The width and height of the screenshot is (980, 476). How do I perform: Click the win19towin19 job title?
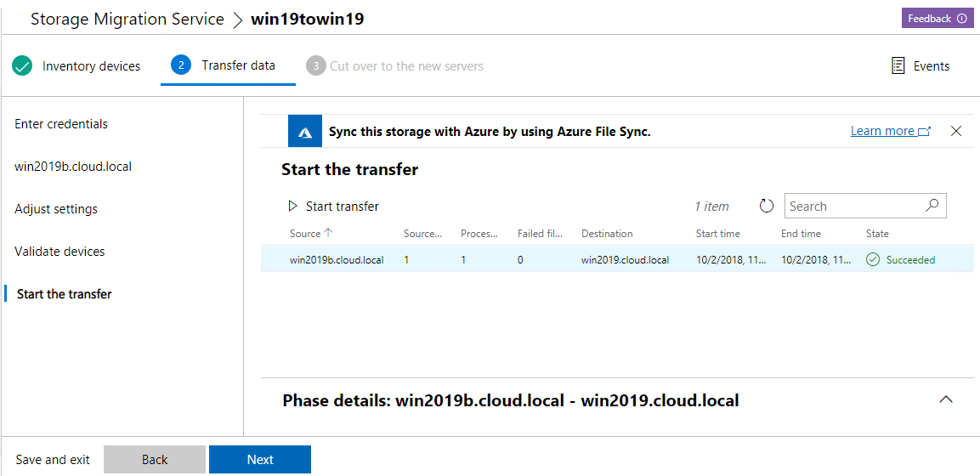click(308, 19)
